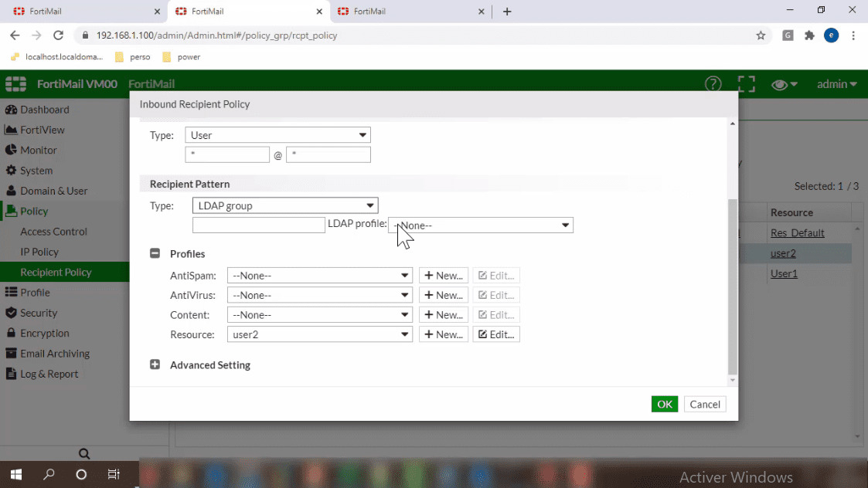868x488 pixels.
Task: Open the user2 resource link
Action: (783, 253)
